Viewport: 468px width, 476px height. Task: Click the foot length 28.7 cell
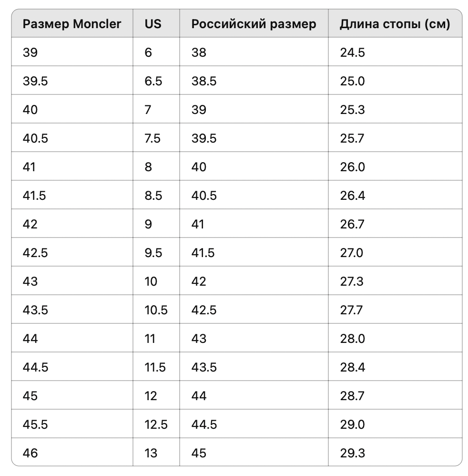[x=395, y=395]
